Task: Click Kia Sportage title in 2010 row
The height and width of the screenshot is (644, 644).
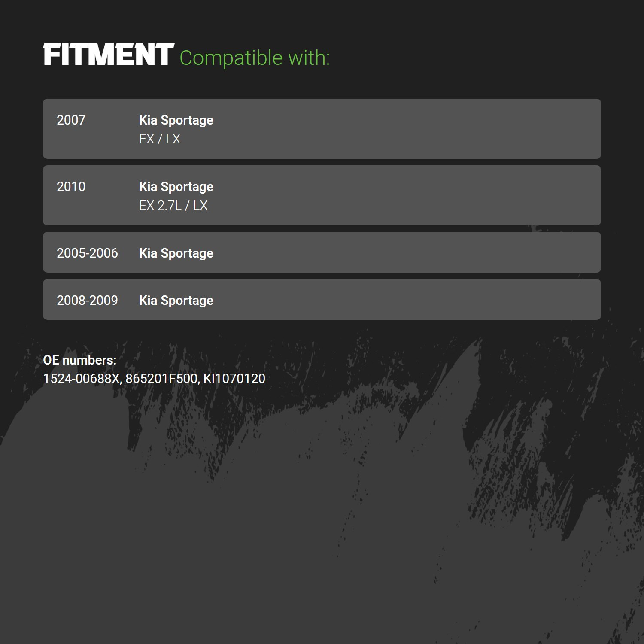Action: coord(176,187)
